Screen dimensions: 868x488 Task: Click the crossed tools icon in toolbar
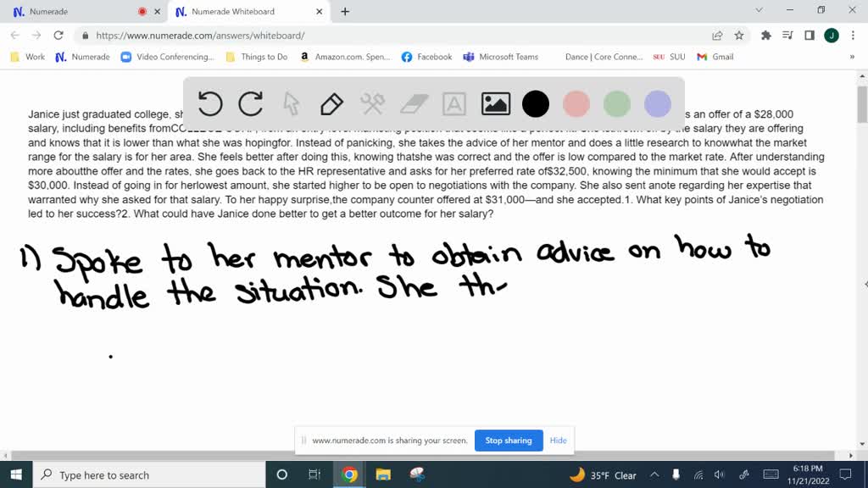pos(373,104)
